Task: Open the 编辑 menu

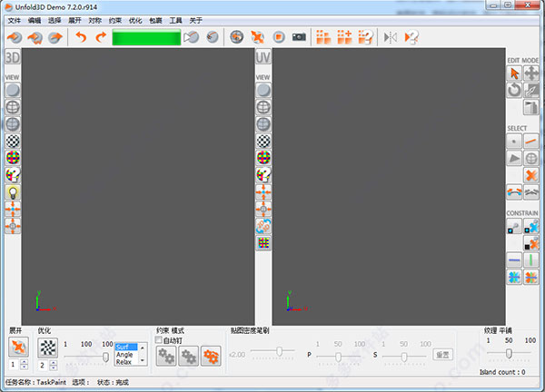Action: point(35,21)
